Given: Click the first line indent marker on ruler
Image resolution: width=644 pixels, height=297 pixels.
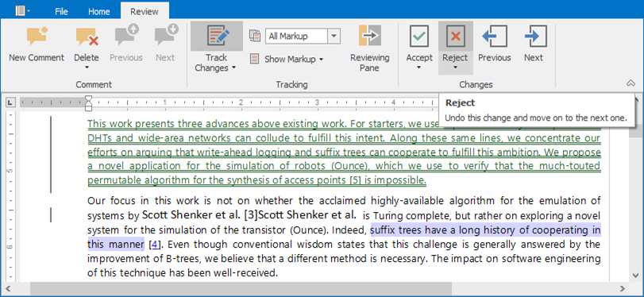Looking at the screenshot, I should coord(88,99).
